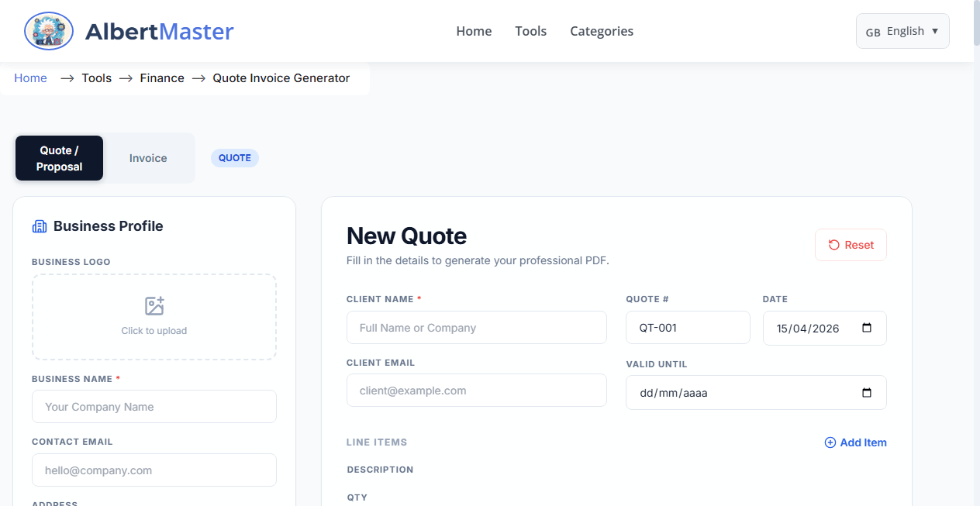980x506 pixels.
Task: Open the VALID UNTIL date dropdown
Action: point(756,393)
